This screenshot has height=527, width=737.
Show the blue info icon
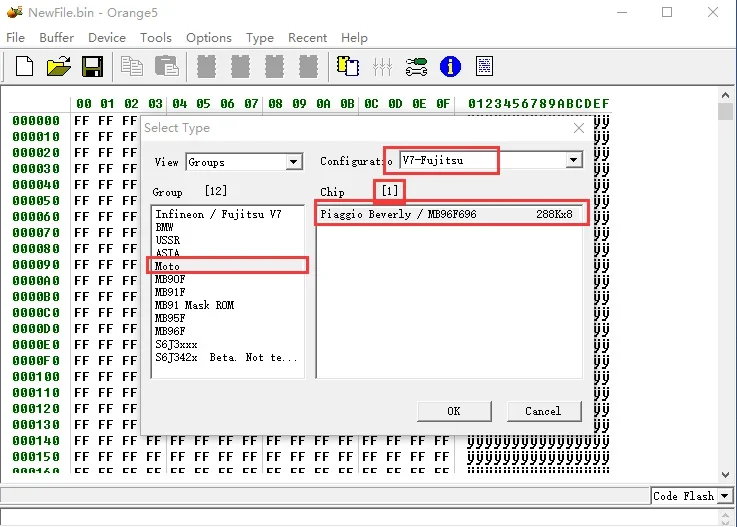click(x=450, y=66)
